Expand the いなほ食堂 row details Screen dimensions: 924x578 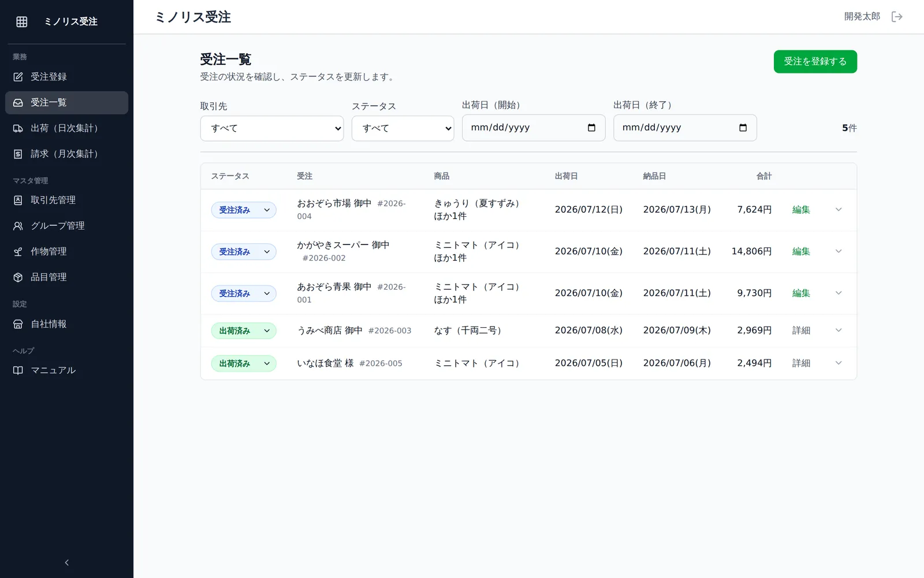click(839, 363)
